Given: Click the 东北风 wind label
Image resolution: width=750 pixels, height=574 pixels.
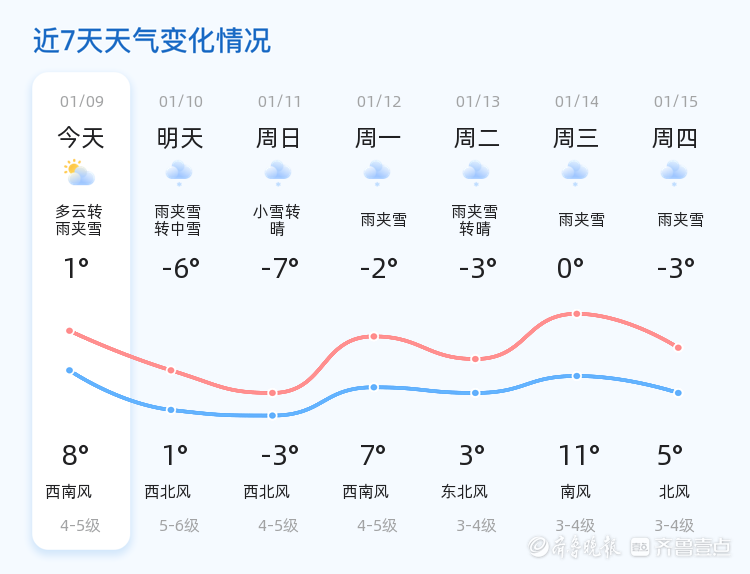Looking at the screenshot, I should click(x=464, y=492).
